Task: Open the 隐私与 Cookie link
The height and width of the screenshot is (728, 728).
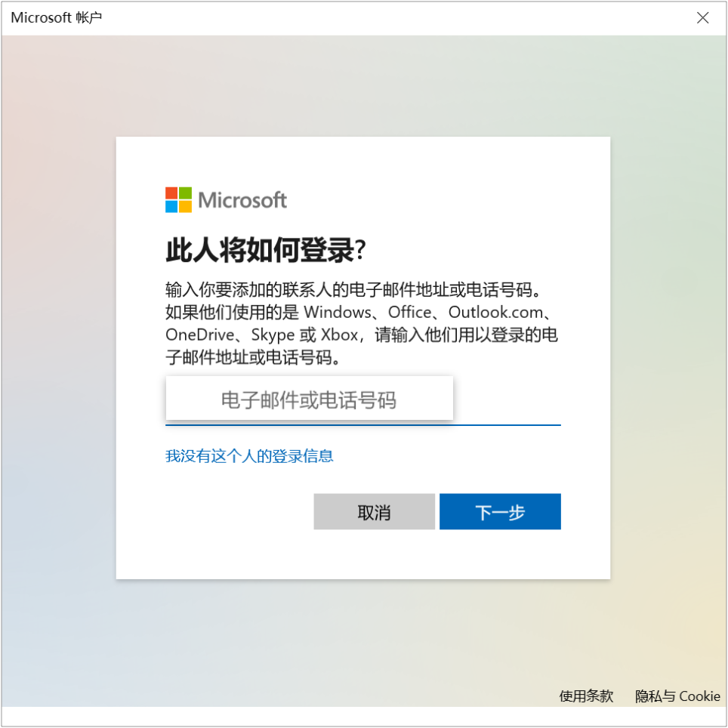Action: coord(677,696)
